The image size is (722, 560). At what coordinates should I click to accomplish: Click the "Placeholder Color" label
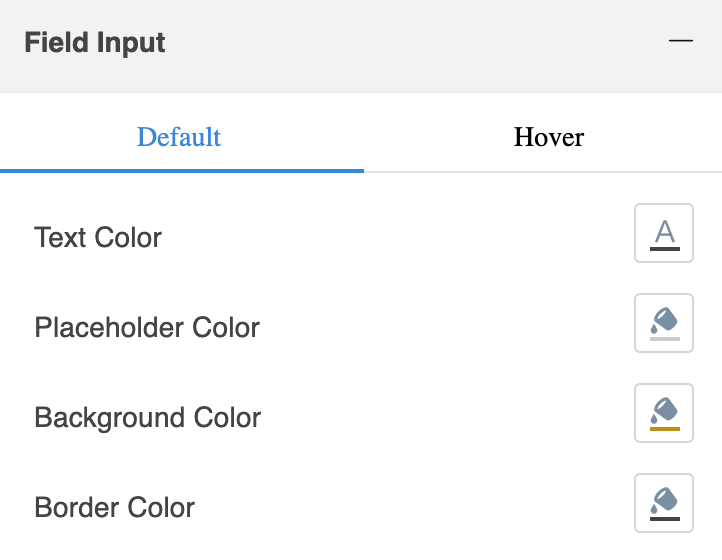147,328
